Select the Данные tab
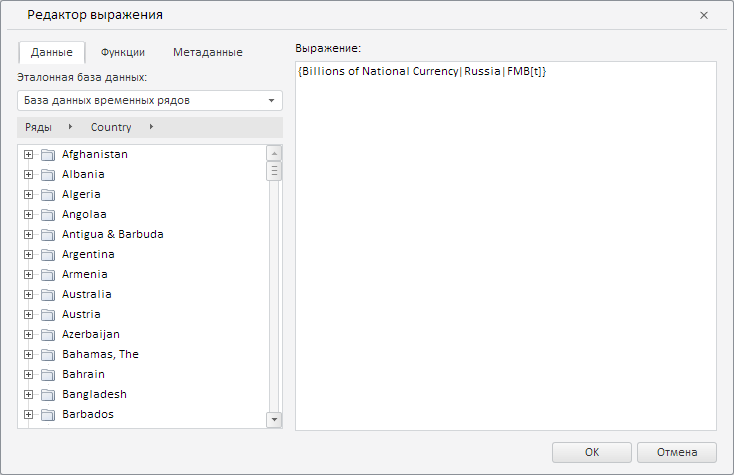The height and width of the screenshot is (475, 734). pos(51,52)
